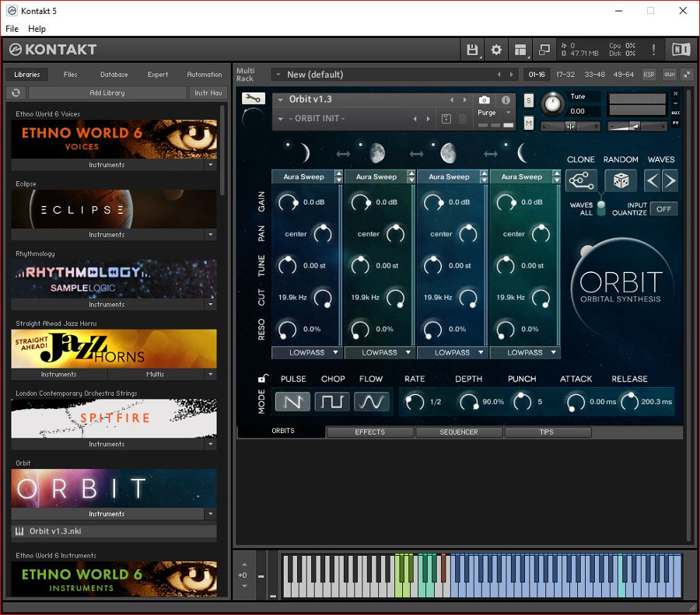The width and height of the screenshot is (700, 615).
Task: Open the SEQUENCER page
Action: [x=458, y=432]
